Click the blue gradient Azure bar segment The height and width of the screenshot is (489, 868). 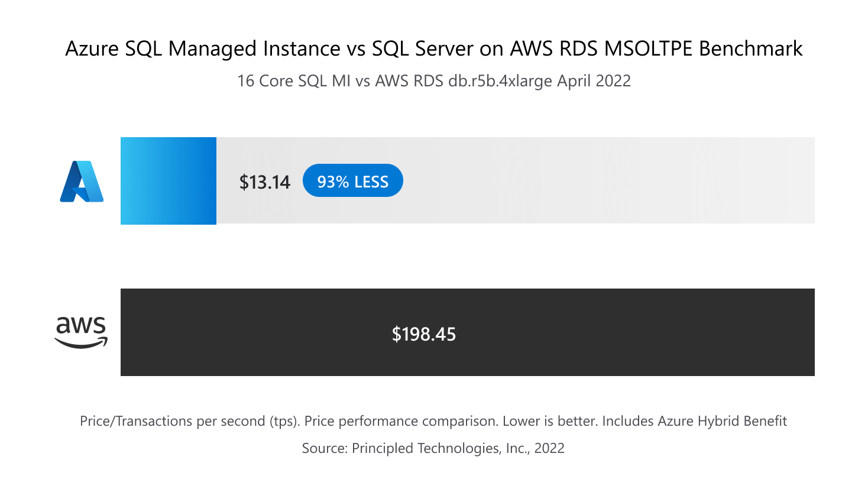(169, 181)
